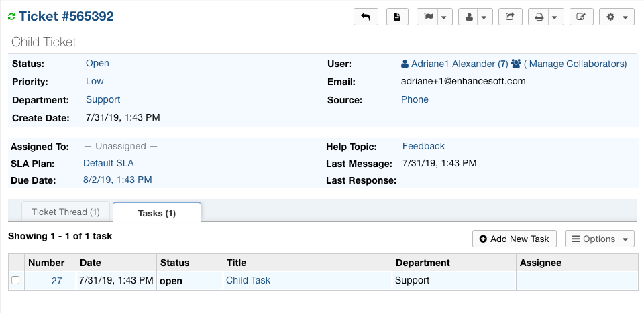The width and height of the screenshot is (644, 313).
Task: Click the Due Date value 8/2/19
Action: click(x=117, y=180)
